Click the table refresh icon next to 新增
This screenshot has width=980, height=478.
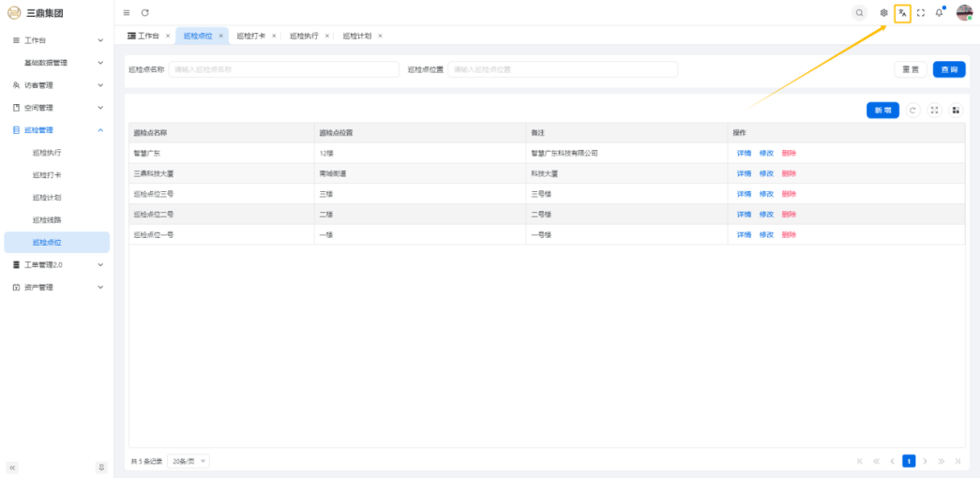[913, 111]
